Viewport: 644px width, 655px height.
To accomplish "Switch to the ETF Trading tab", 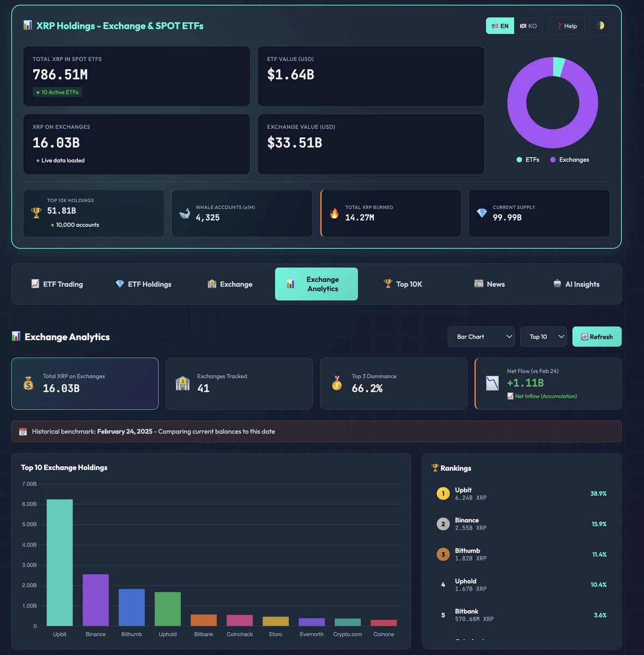I will tap(57, 284).
